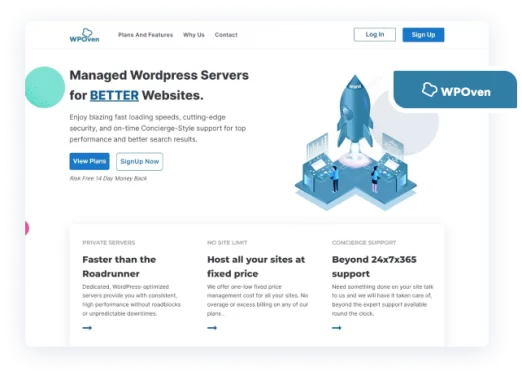Screen dimensions: 522x376
Task: Go to the Contact page
Action: click(226, 35)
